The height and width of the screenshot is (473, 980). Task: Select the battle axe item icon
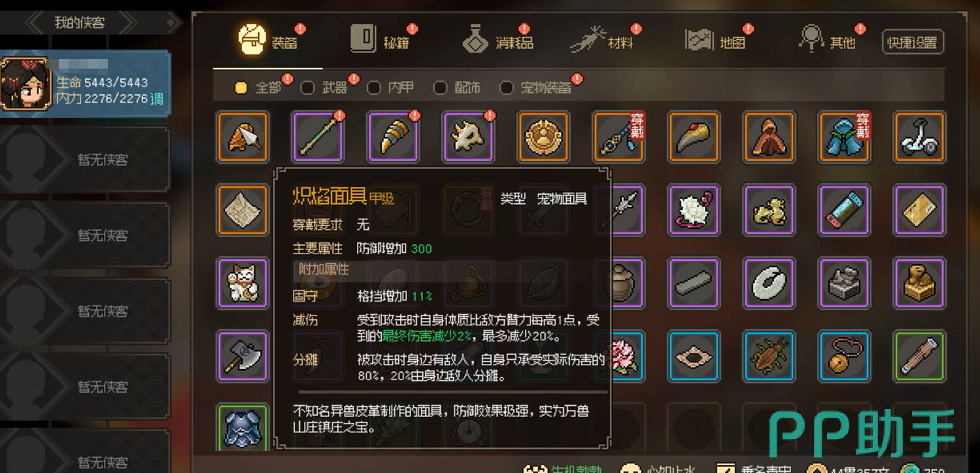click(243, 356)
